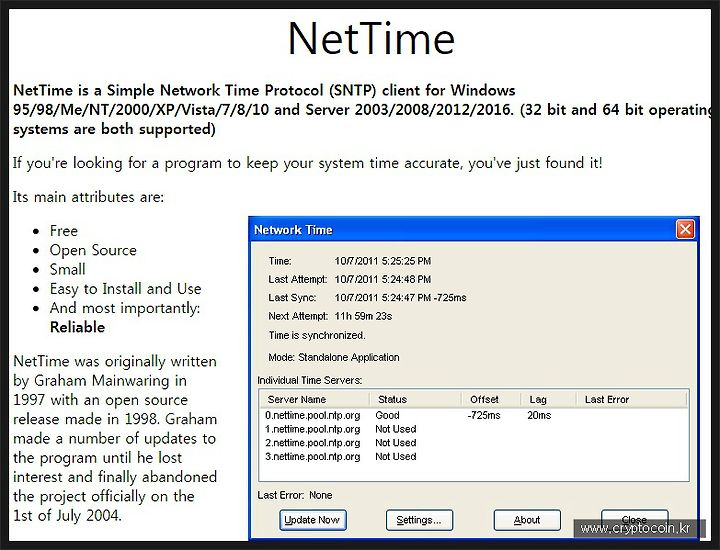Screen dimensions: 720x550
Task: Click the 'Free' bullet item
Action: (x=64, y=231)
